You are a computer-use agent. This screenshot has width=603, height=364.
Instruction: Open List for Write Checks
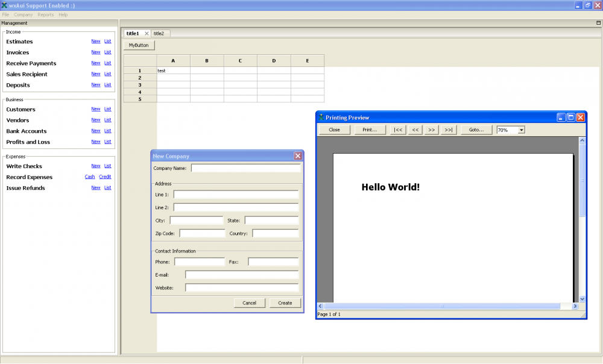108,166
